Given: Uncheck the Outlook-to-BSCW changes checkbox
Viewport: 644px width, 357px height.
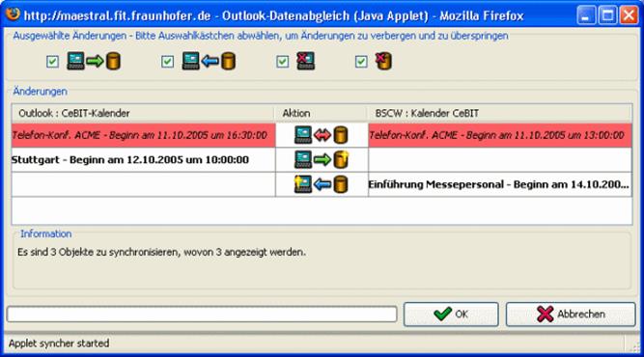Looking at the screenshot, I should pyautogui.click(x=52, y=62).
